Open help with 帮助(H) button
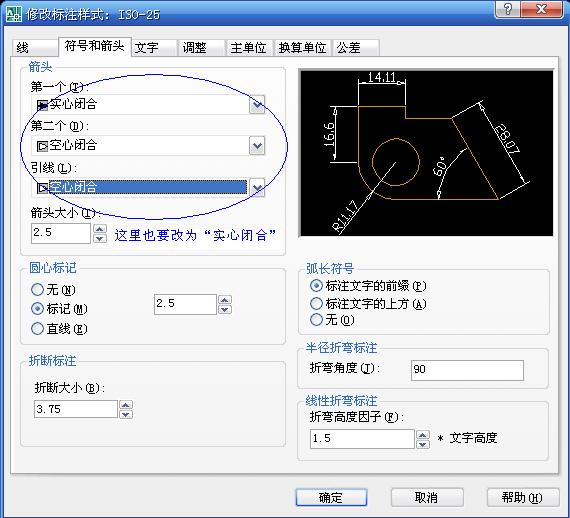 (x=523, y=497)
